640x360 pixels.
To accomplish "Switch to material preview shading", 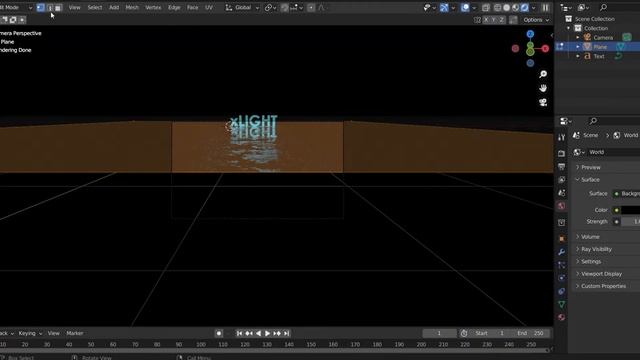I will (516, 7).
